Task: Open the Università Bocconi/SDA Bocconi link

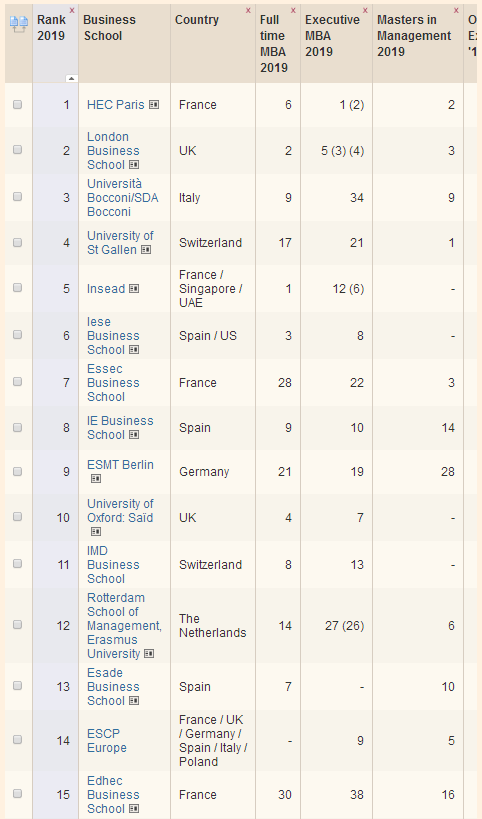Action: coord(122,197)
